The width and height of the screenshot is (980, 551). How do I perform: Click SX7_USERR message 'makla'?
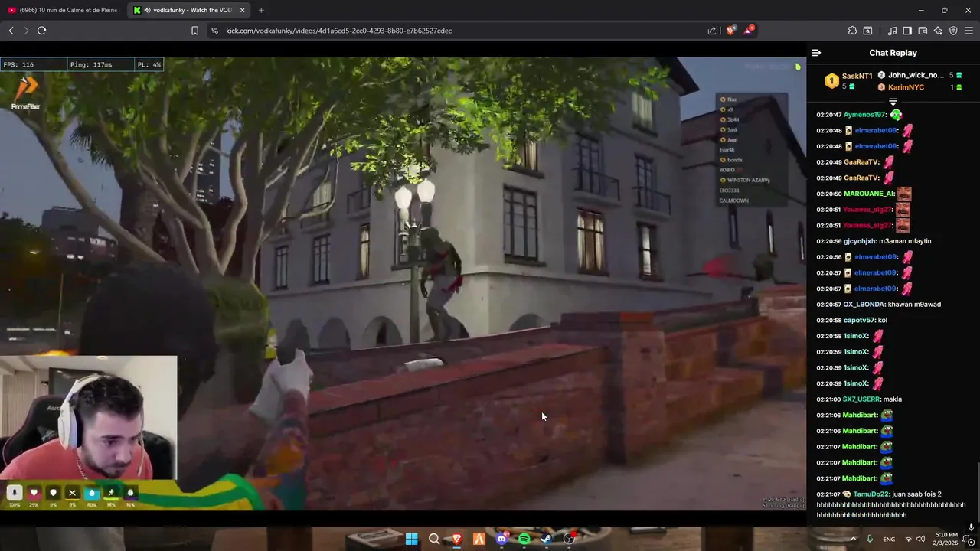coord(892,399)
